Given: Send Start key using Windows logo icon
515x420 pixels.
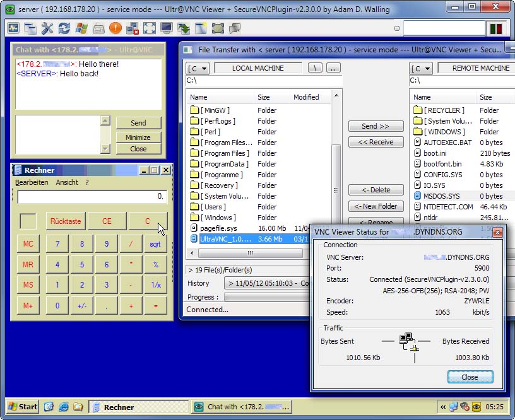Looking at the screenshot, I should [81, 28].
